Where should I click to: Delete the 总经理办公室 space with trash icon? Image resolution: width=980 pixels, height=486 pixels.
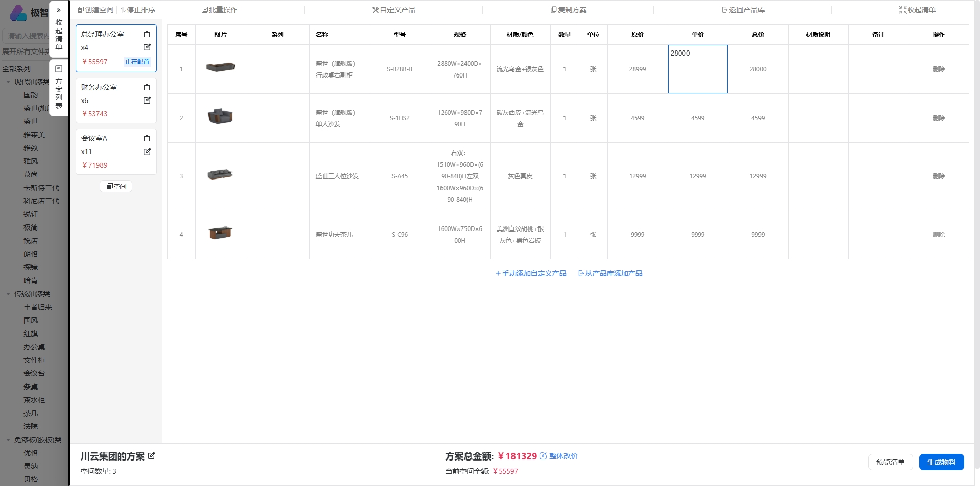[x=147, y=34]
